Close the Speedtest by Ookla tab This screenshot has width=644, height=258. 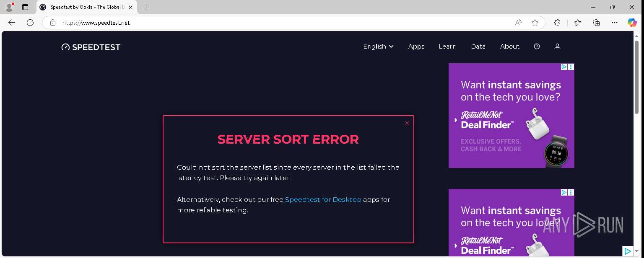click(x=130, y=7)
